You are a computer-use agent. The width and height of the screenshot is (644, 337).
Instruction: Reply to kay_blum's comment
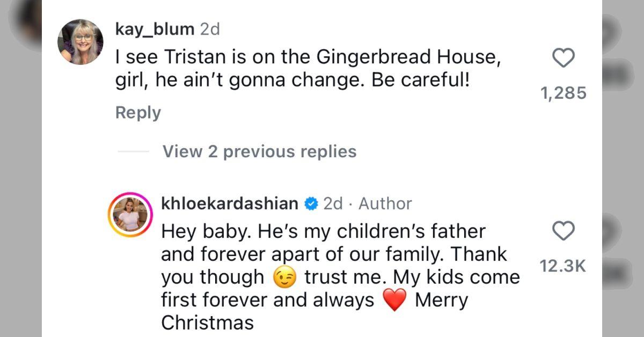138,113
